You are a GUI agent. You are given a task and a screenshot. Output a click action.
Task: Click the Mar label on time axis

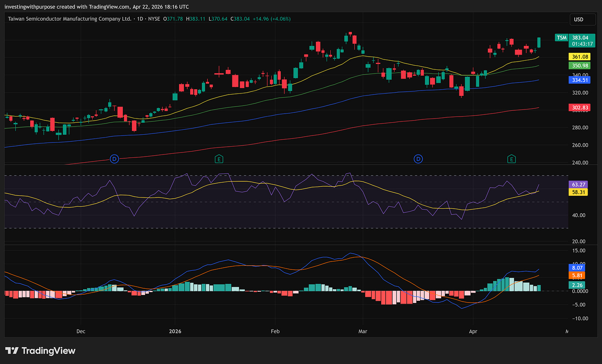click(x=363, y=331)
